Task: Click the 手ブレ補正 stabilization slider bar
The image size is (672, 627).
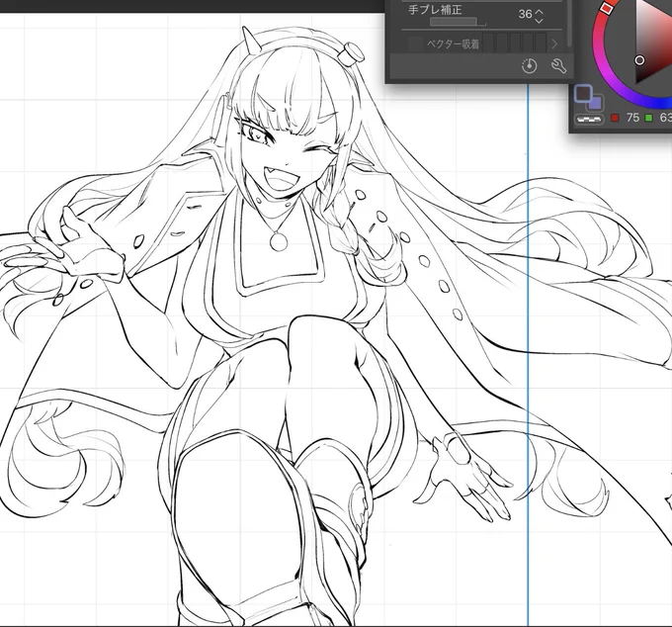Action: 458,23
